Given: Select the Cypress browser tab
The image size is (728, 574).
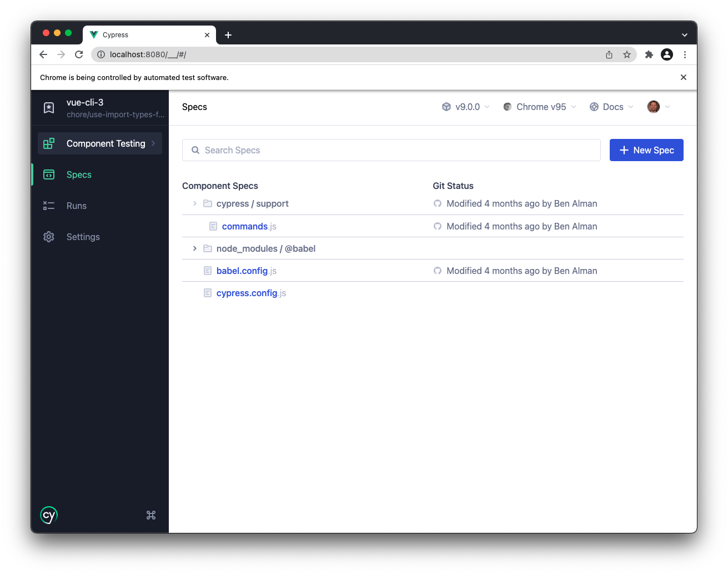Looking at the screenshot, I should click(x=149, y=34).
